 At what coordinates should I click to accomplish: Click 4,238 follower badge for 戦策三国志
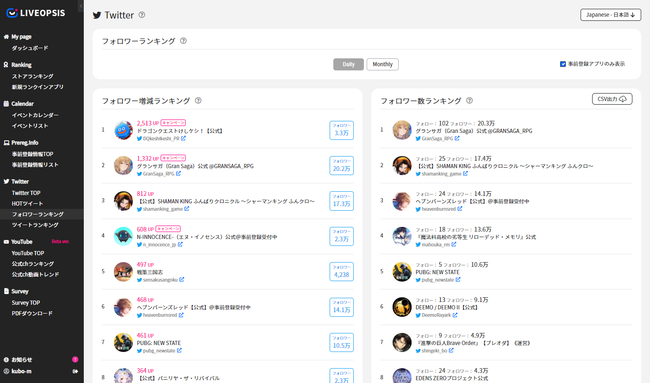(342, 271)
